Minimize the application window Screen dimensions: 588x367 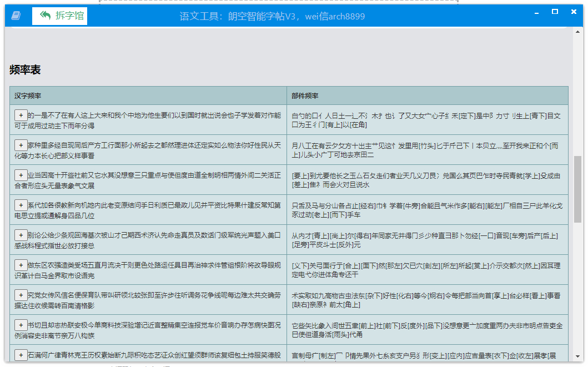pyautogui.click(x=536, y=12)
